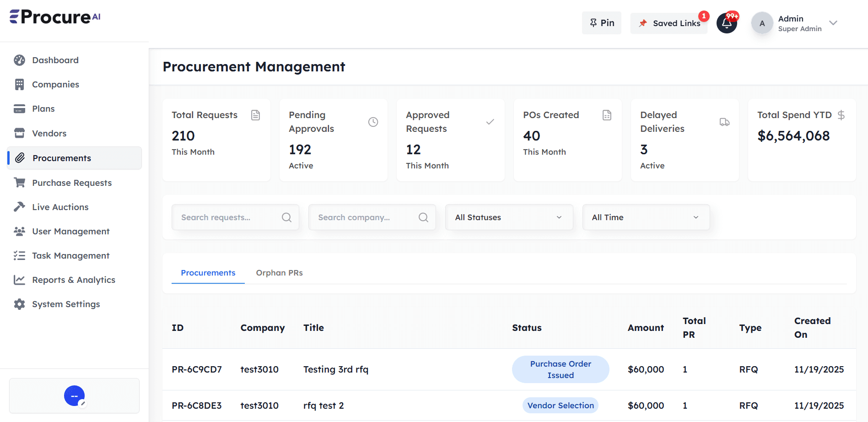868x422 pixels.
Task: Open the All Statuses dropdown
Action: pyautogui.click(x=509, y=217)
